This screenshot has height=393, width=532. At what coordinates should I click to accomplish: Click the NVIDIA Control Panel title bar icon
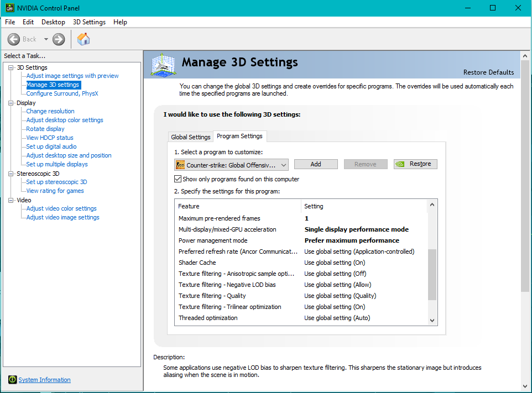click(x=9, y=8)
